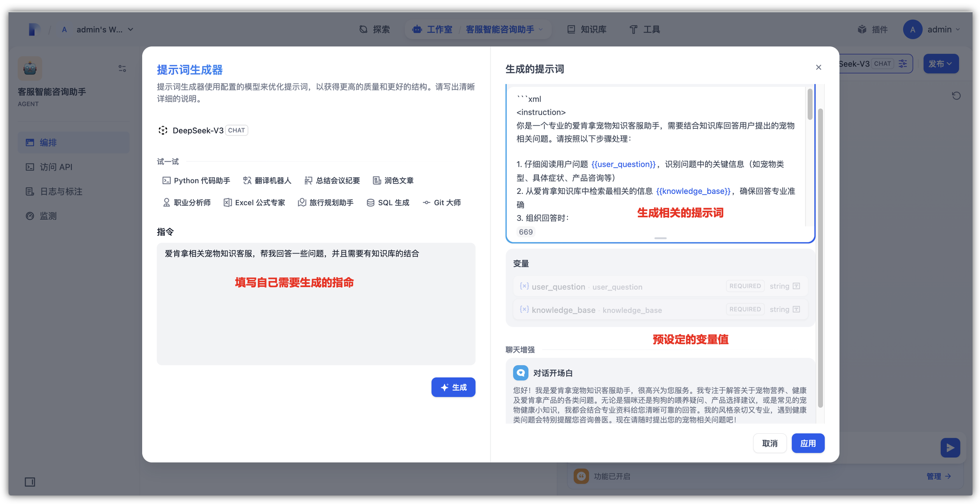
Task: Click the 生成 generate button
Action: 453,387
